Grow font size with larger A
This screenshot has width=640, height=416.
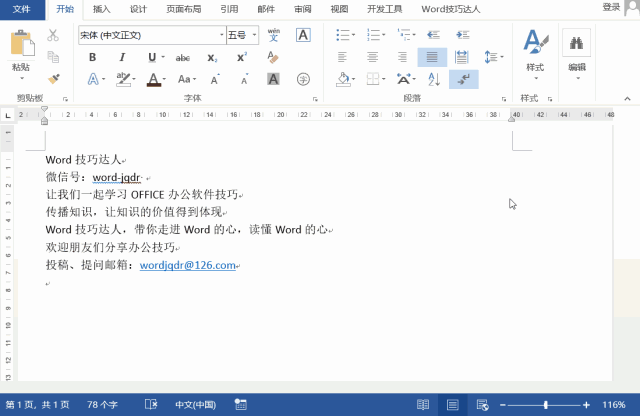click(215, 79)
